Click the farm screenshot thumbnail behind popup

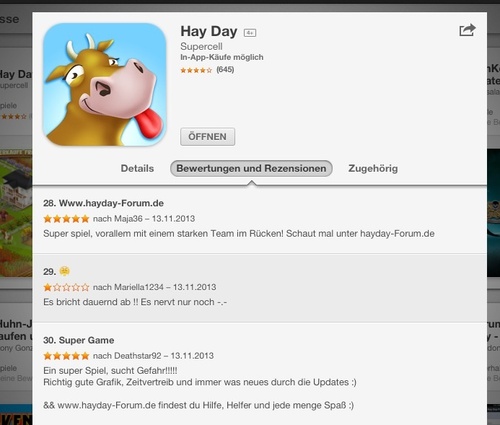16,213
